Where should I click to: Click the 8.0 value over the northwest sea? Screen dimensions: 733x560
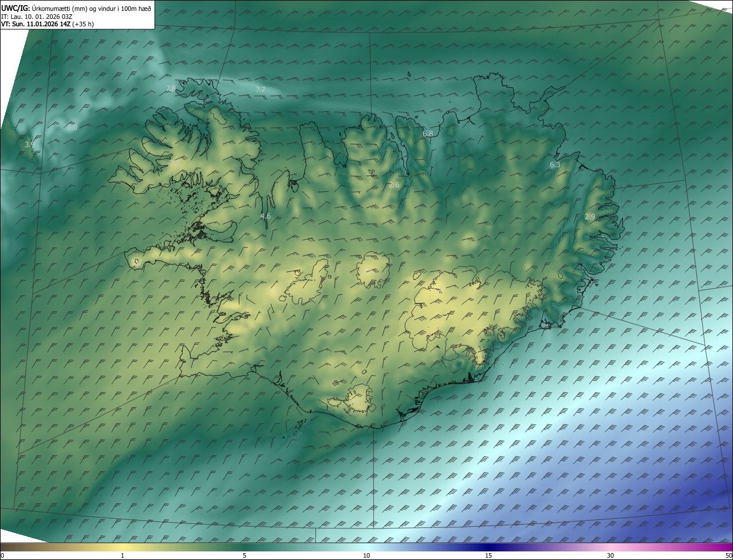pyautogui.click(x=72, y=128)
